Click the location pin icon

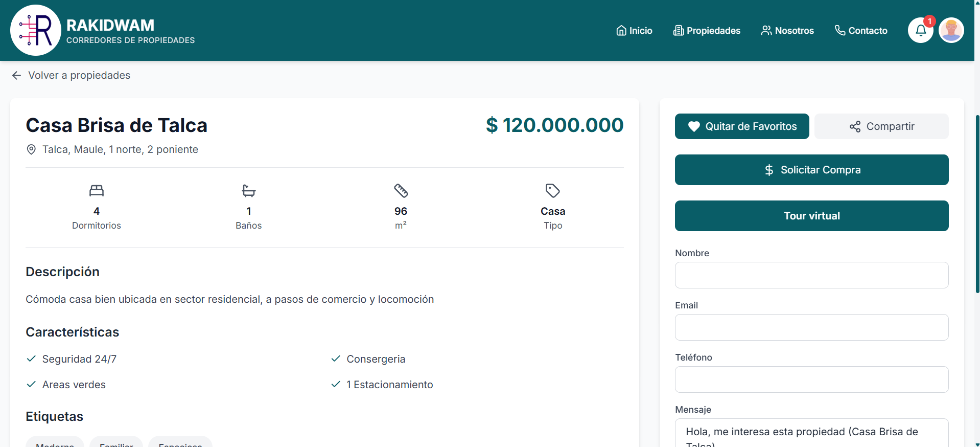click(31, 149)
